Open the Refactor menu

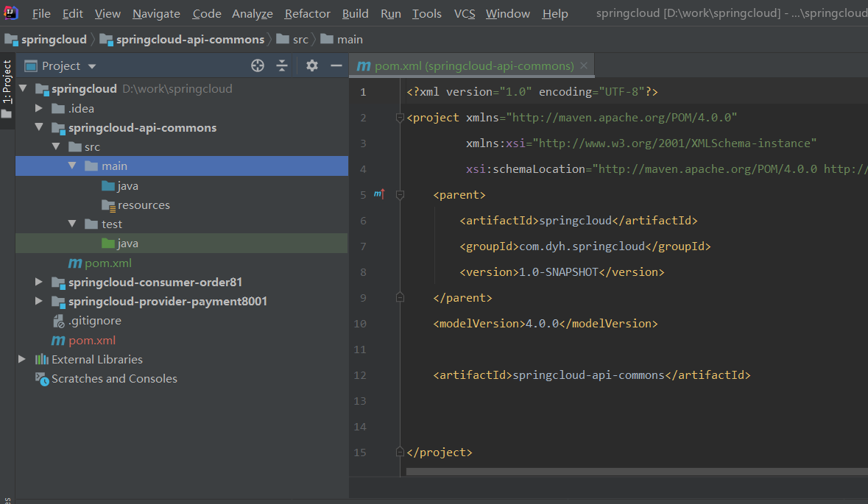307,13
